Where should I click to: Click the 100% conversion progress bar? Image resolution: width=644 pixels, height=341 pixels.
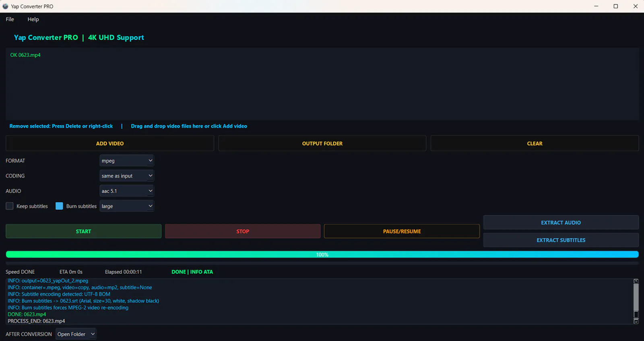point(322,254)
